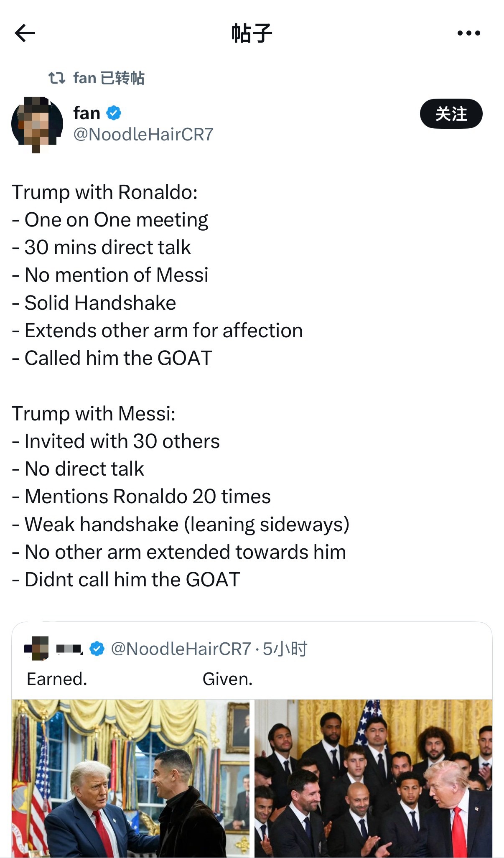Open the right group photo with the flag
The height and width of the screenshot is (858, 504).
pos(373,778)
